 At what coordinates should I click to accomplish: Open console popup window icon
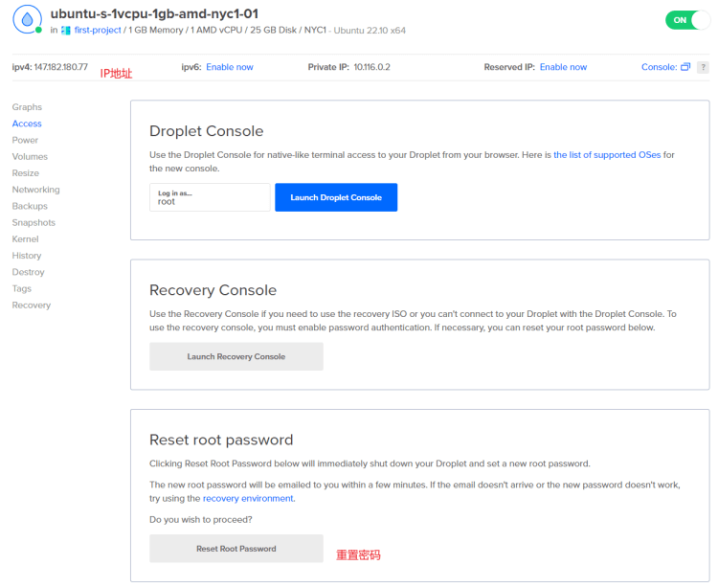tap(685, 67)
